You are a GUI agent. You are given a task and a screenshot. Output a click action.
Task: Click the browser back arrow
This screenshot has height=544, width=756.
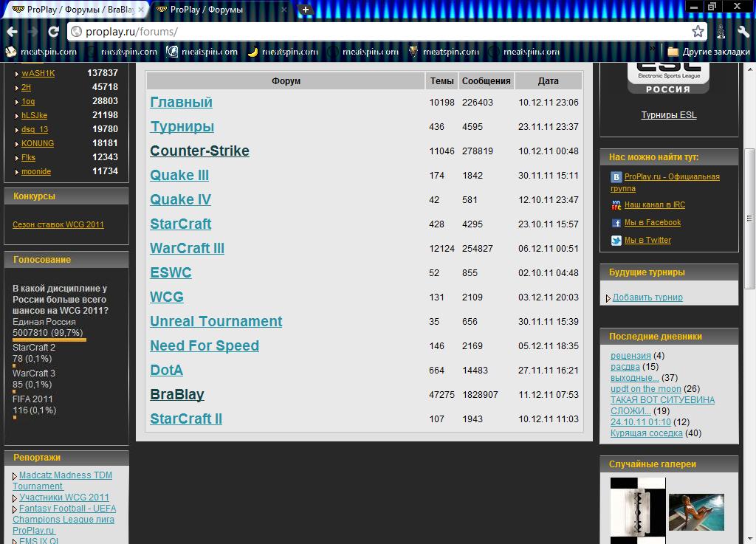(12, 32)
